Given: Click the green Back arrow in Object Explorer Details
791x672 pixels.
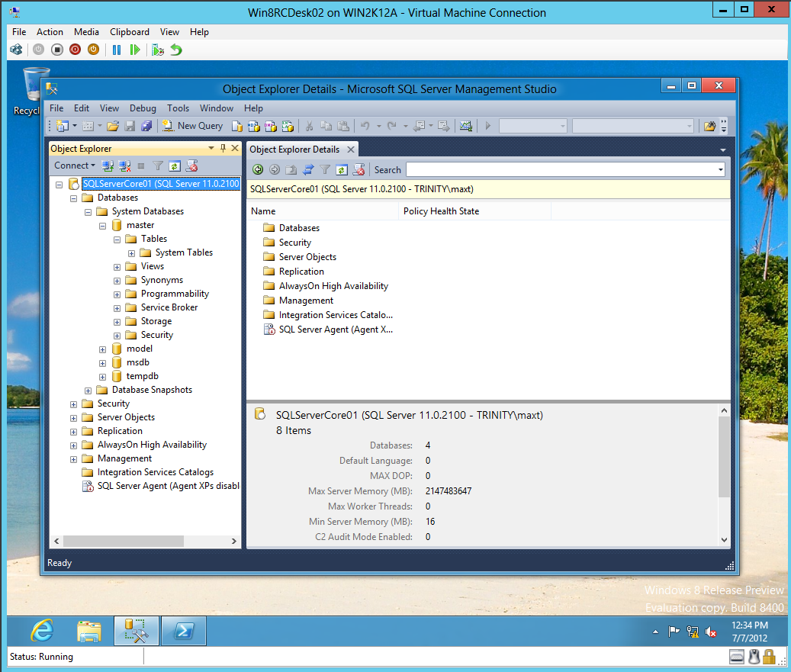Looking at the screenshot, I should pyautogui.click(x=258, y=169).
